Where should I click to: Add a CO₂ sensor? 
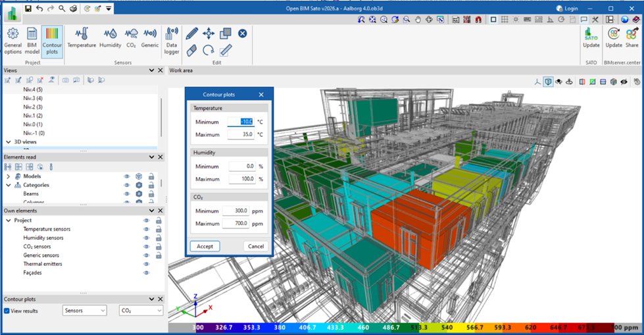tap(131, 38)
